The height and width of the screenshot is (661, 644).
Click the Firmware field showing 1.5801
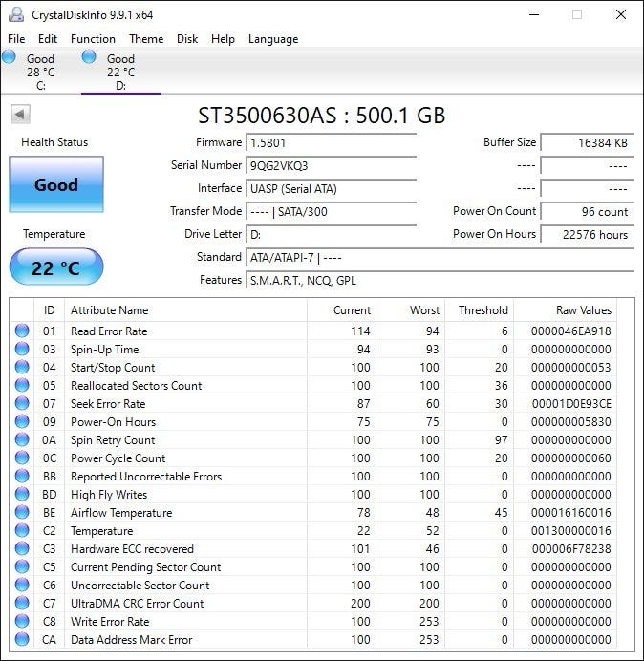(331, 143)
